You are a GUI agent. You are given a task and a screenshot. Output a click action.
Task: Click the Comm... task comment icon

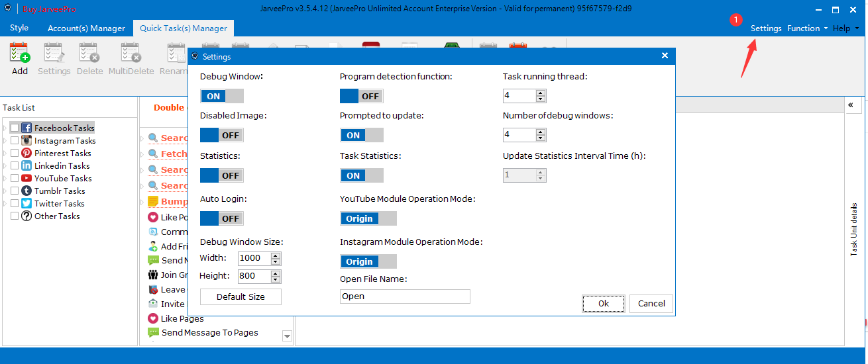tap(153, 232)
